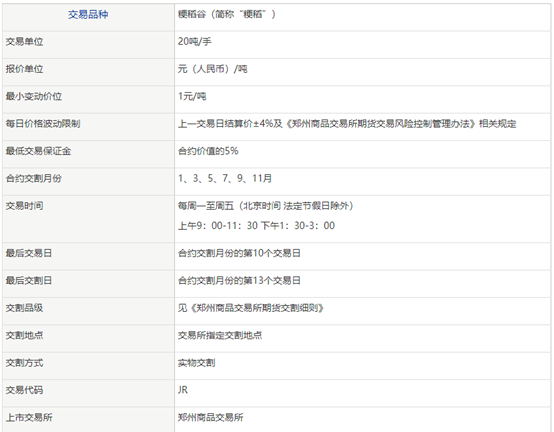
Task: Click the JR trading code value
Action: [183, 390]
